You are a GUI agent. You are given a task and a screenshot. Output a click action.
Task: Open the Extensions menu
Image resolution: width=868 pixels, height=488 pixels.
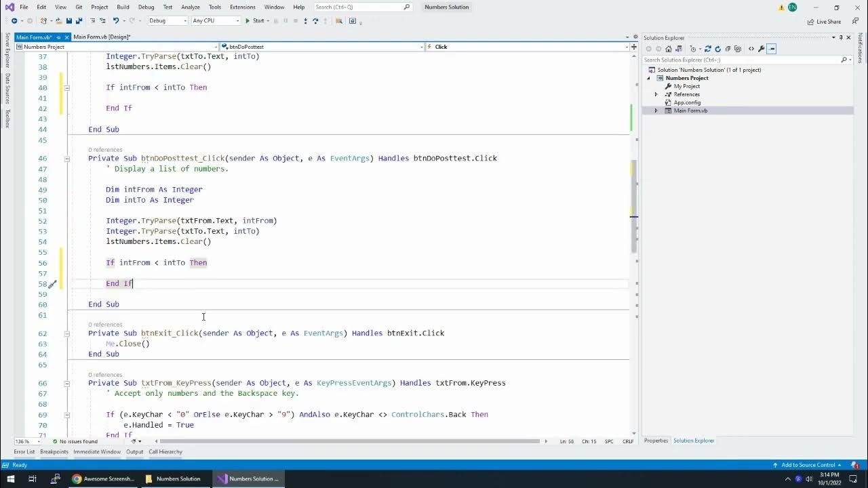coord(243,7)
